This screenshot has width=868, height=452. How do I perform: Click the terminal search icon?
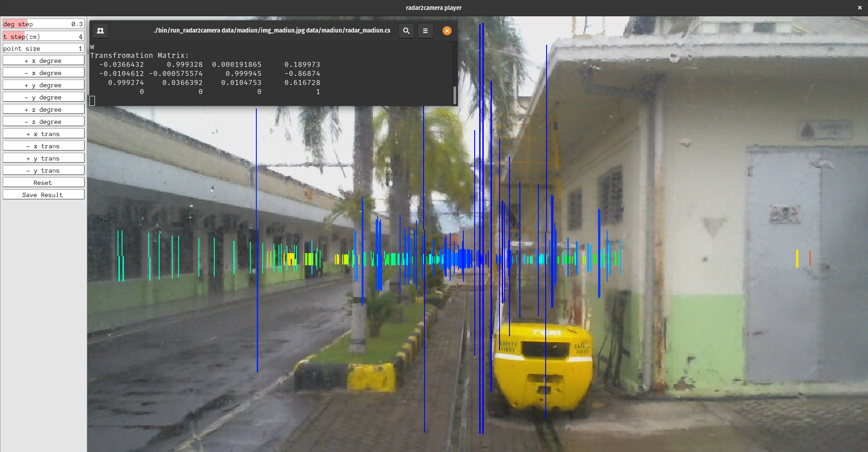406,31
